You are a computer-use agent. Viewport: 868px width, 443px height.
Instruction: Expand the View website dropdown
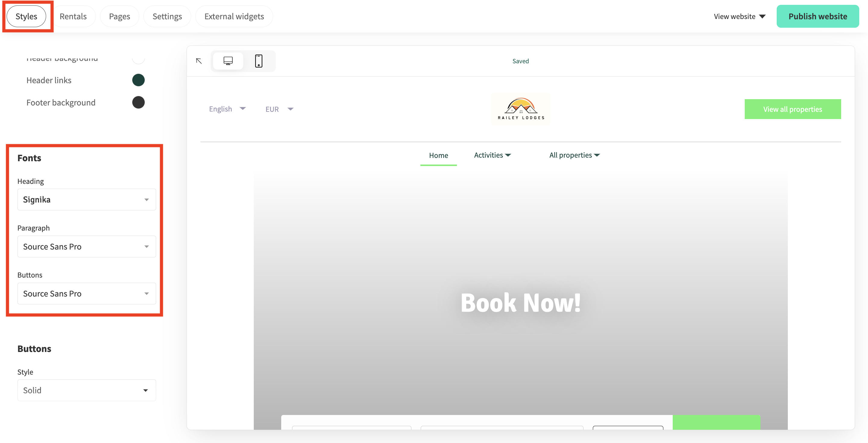click(x=740, y=16)
